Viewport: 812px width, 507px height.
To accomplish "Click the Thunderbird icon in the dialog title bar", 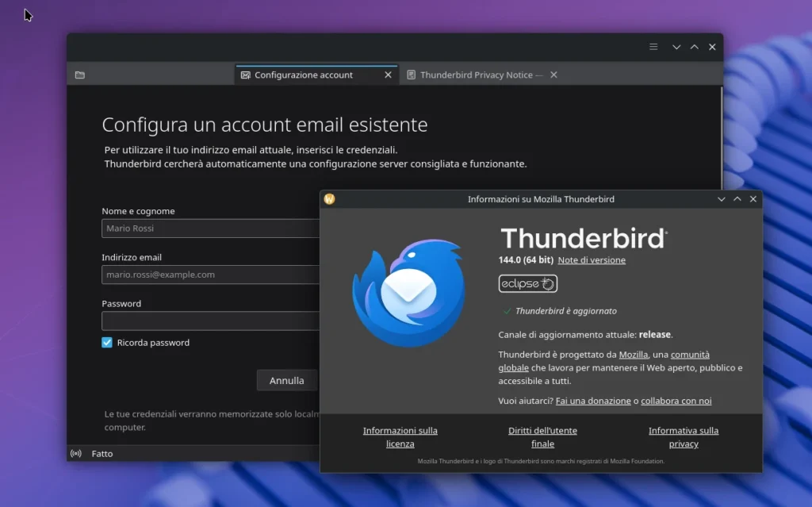I will pos(327,199).
